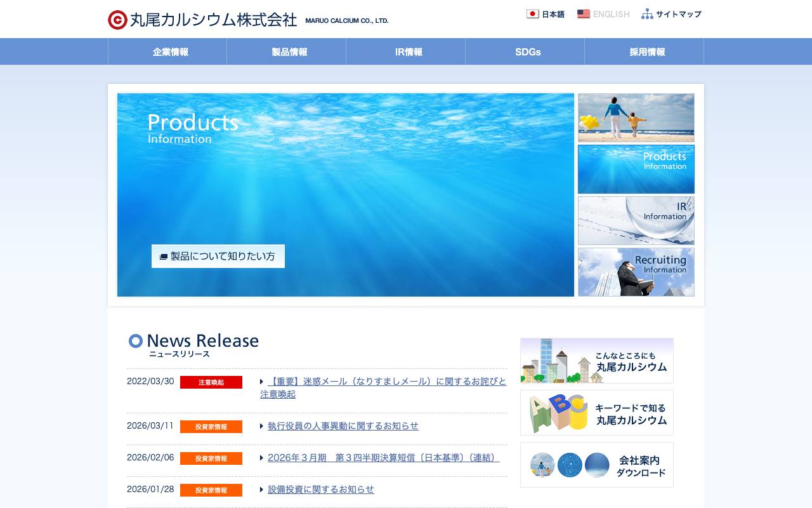Open the 第３四半期決算短信 link

(383, 458)
